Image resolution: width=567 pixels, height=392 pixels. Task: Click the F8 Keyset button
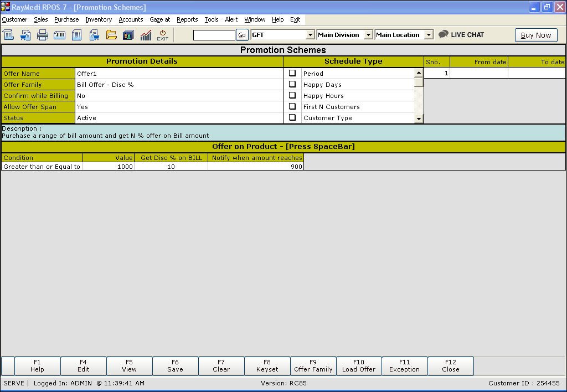[267, 366]
